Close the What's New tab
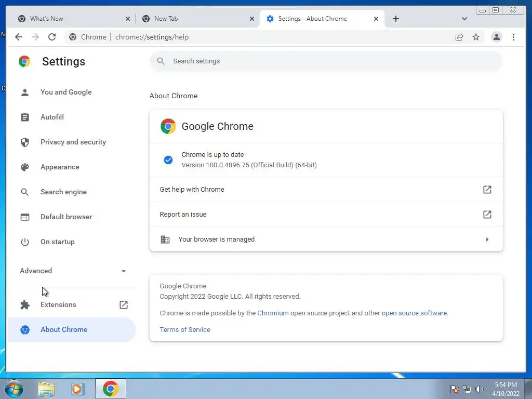Viewport: 532px width, 399px height. coord(128,19)
